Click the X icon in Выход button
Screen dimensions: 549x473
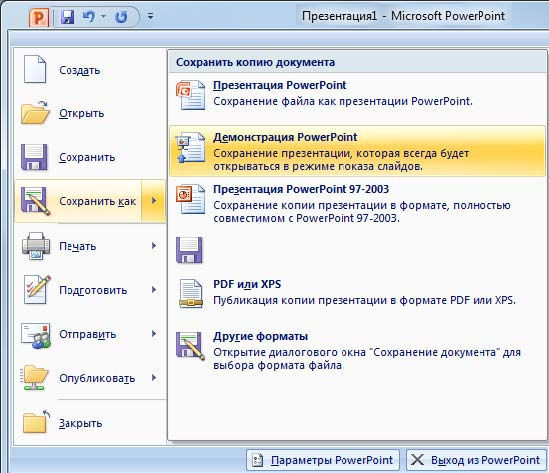pos(417,460)
